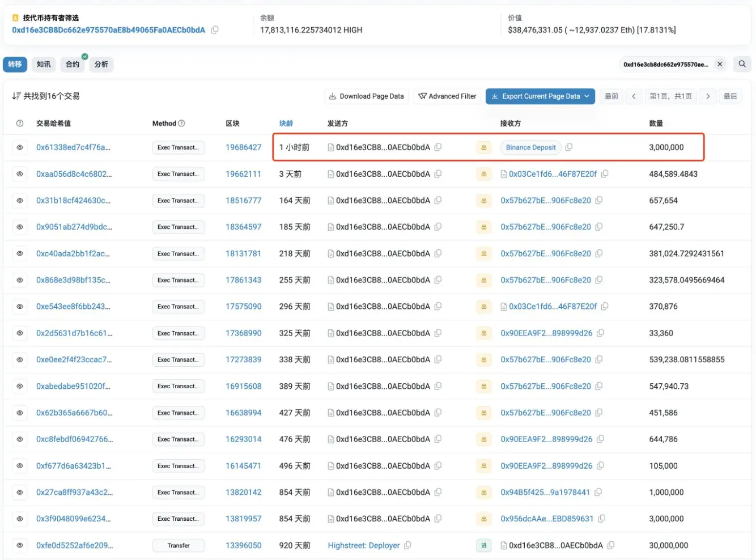This screenshot has height=560, width=756.
Task: Copy the token holder address at top
Action: pos(215,30)
